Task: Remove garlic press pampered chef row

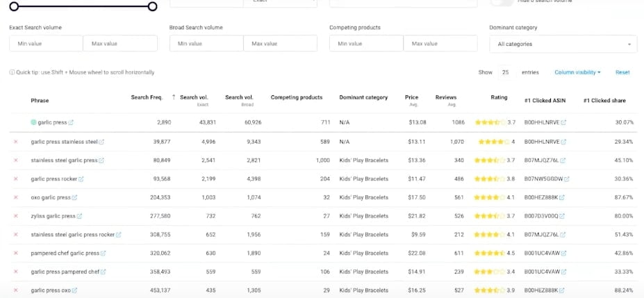Action: 16,272
